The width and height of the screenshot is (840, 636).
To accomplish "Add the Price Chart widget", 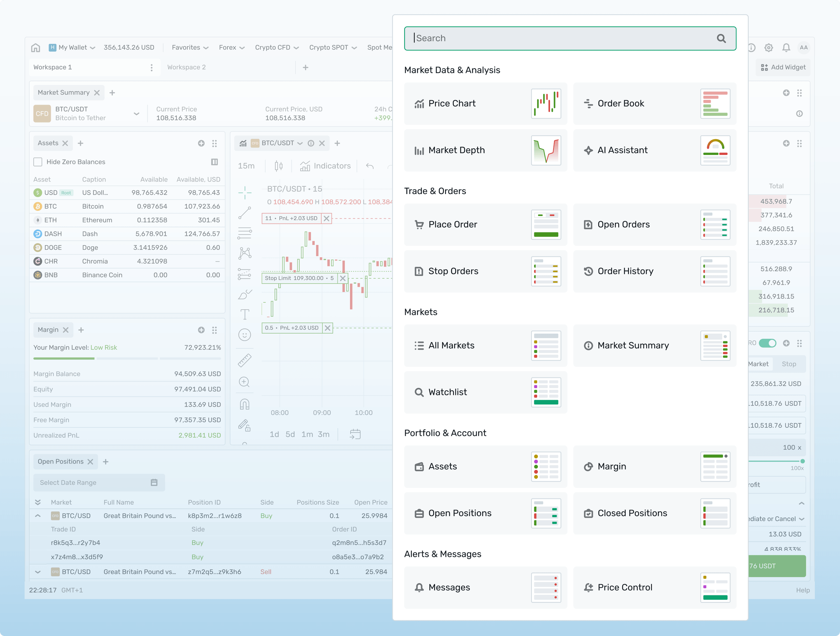I will click(486, 104).
